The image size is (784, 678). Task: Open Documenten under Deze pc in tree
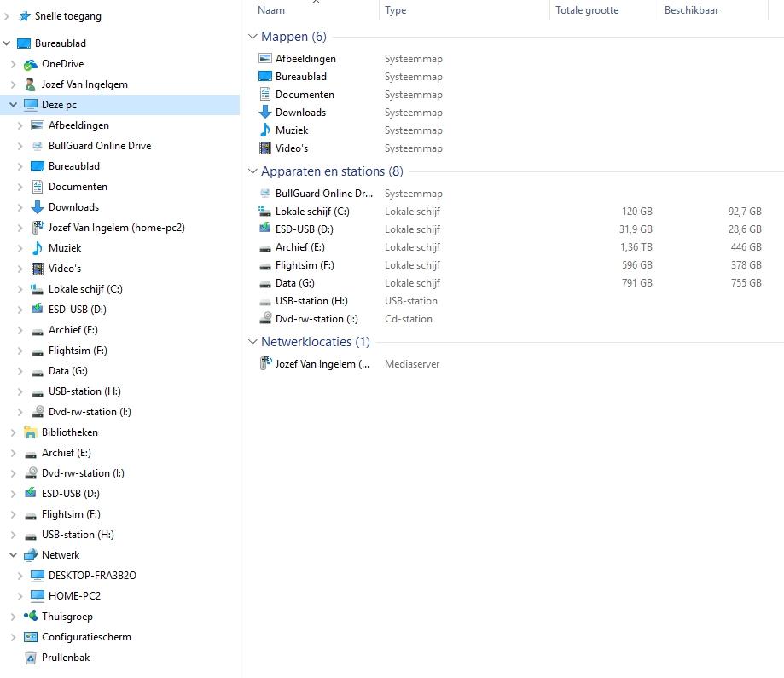[x=78, y=187]
